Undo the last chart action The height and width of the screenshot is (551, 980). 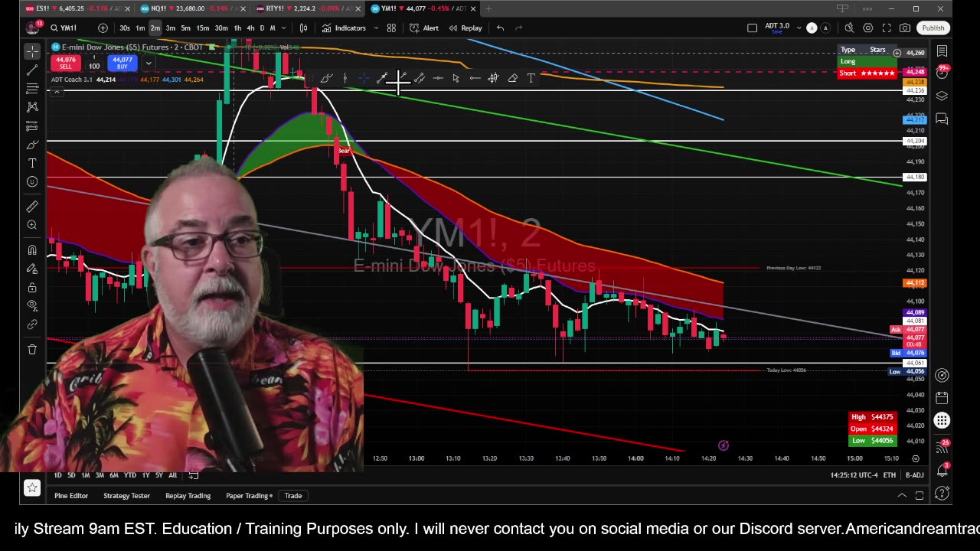(x=500, y=28)
